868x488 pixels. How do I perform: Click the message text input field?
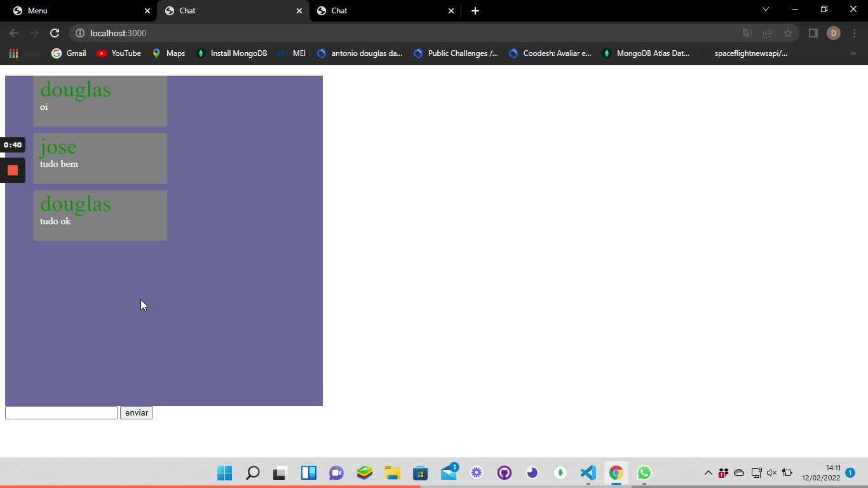tap(61, 413)
